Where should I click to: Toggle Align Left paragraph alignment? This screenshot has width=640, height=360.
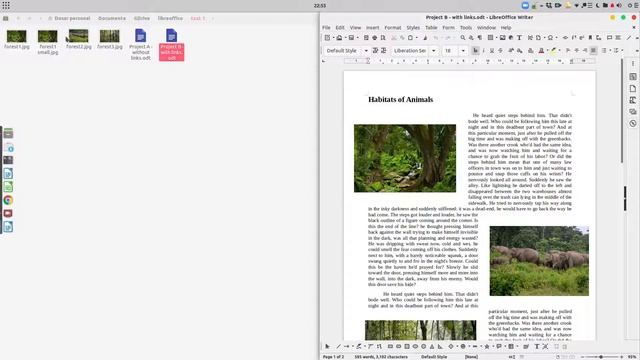pyautogui.click(x=568, y=51)
